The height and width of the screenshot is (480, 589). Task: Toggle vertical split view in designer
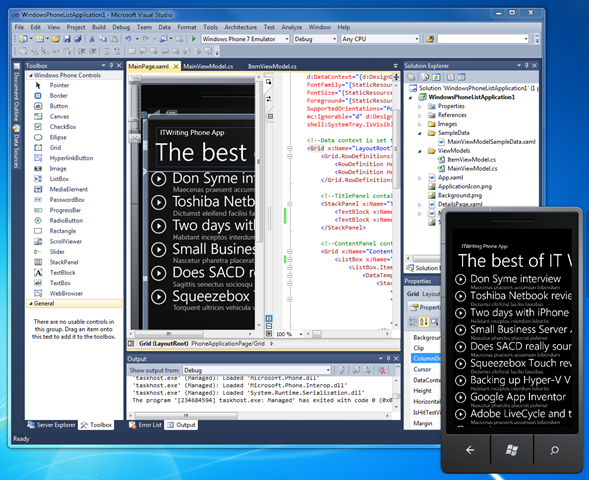click(269, 318)
